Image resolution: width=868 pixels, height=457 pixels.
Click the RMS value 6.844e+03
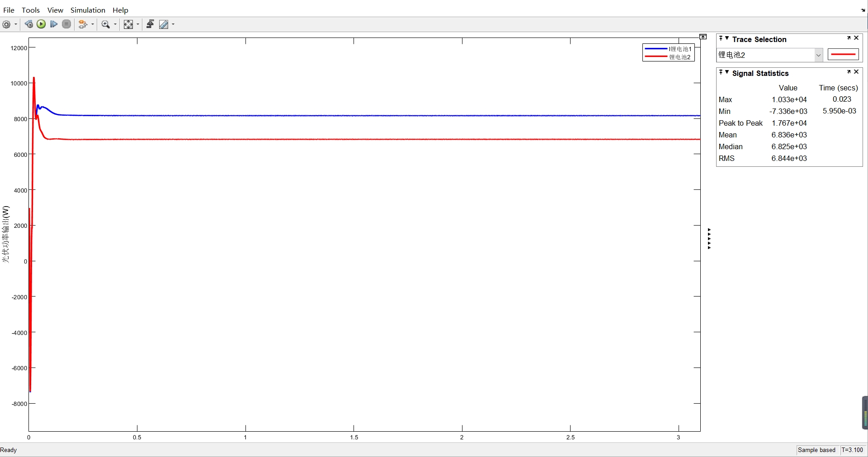(789, 158)
